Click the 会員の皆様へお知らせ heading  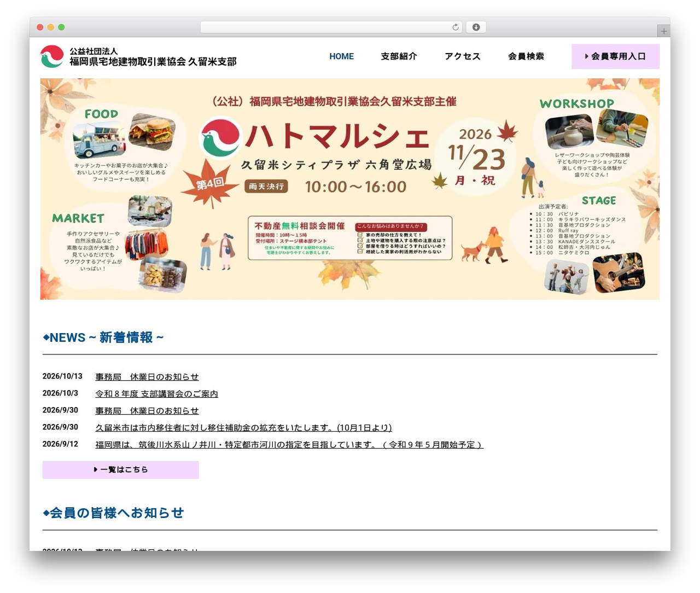pos(113,513)
